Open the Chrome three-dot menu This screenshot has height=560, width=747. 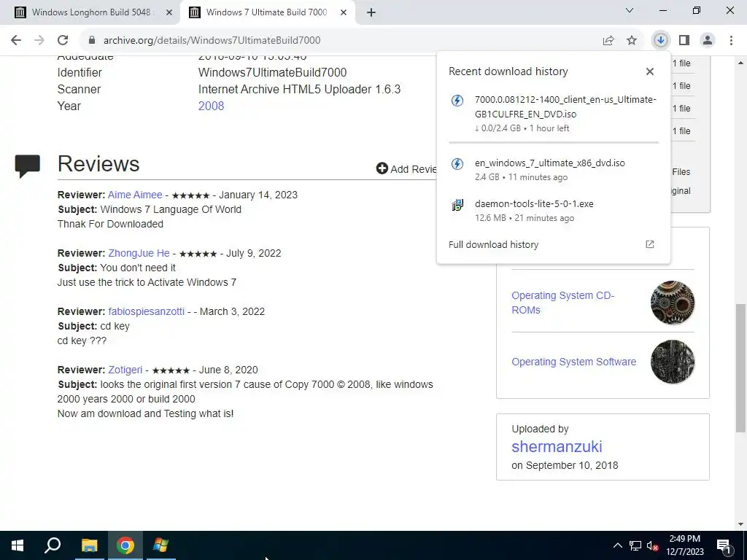click(731, 41)
